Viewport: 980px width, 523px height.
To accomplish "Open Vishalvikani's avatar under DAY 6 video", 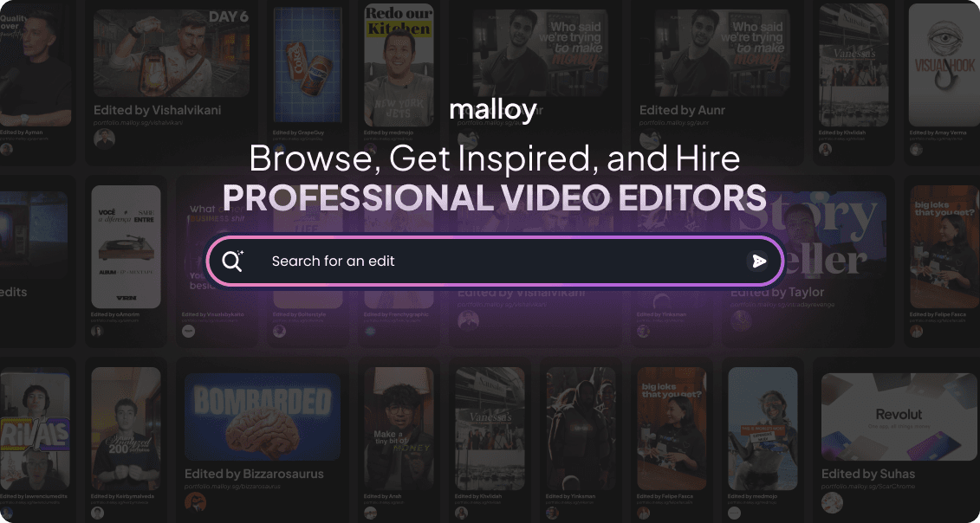I will 104,140.
